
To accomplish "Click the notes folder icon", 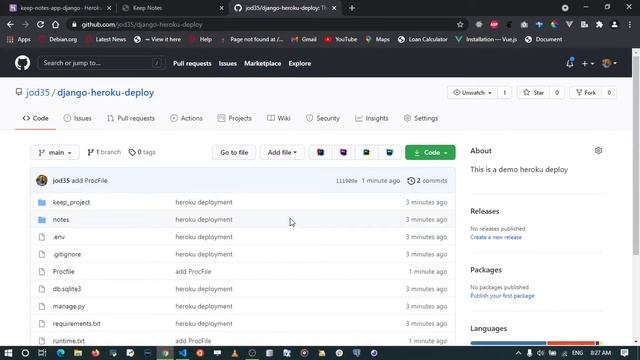I will pyautogui.click(x=42, y=220).
